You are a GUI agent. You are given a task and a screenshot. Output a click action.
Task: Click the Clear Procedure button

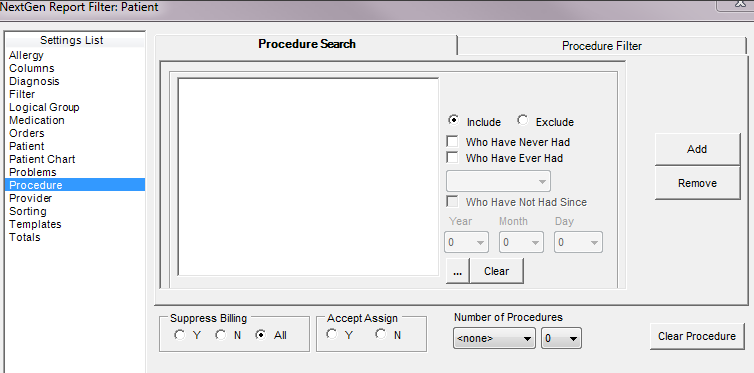[697, 336]
